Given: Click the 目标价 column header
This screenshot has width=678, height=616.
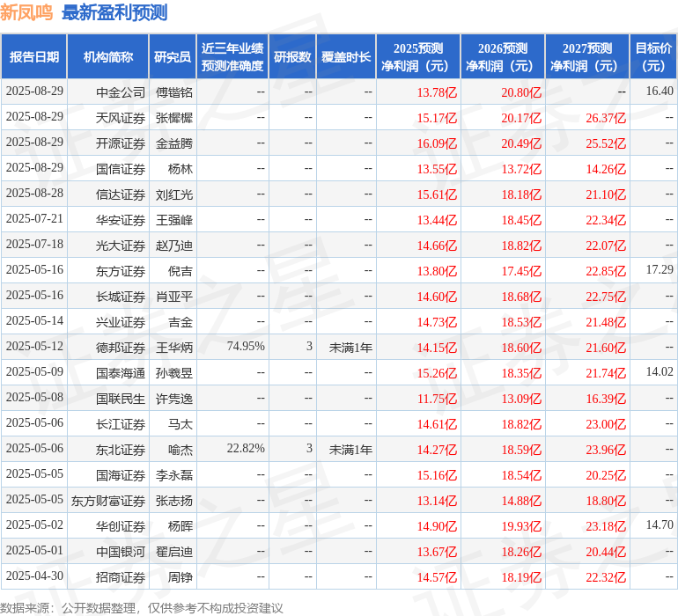Looking at the screenshot, I should click(x=653, y=57).
